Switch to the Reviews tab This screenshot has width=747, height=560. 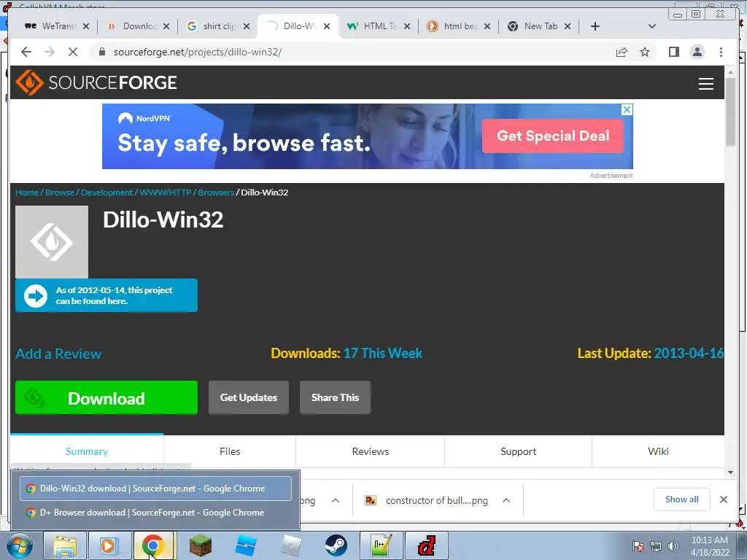coord(370,451)
